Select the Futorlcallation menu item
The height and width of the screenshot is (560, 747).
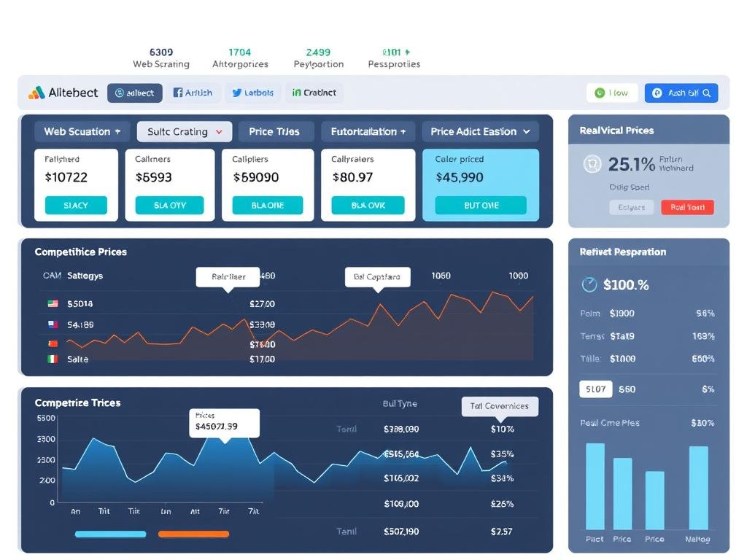[x=368, y=131]
